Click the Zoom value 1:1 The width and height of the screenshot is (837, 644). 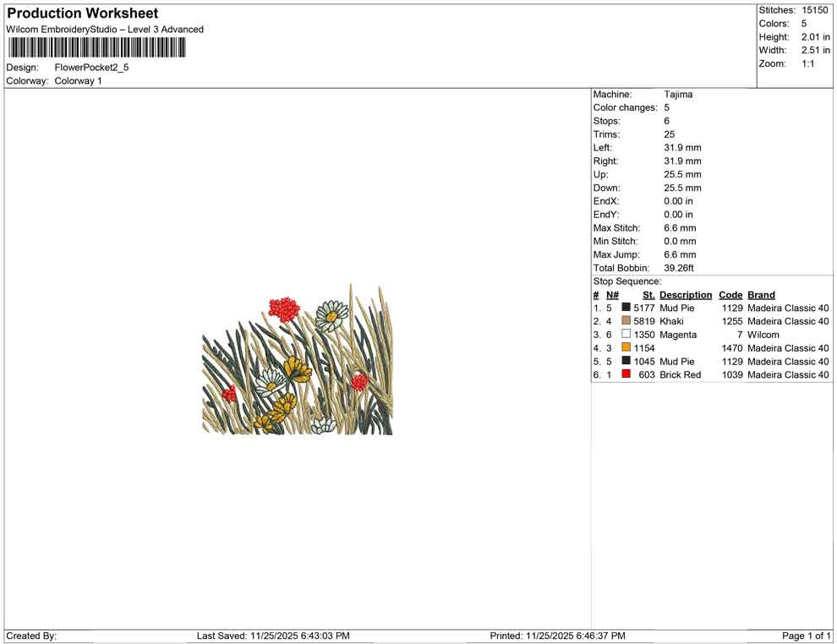(807, 63)
